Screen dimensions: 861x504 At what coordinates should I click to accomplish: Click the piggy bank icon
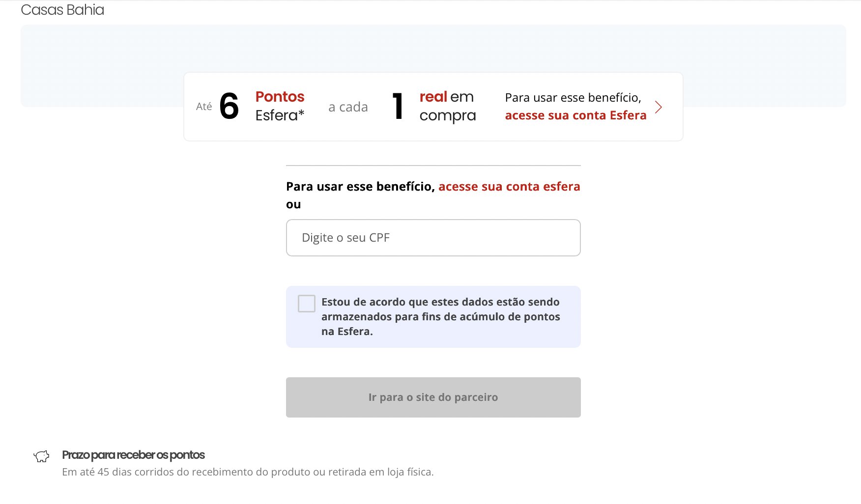click(x=42, y=456)
